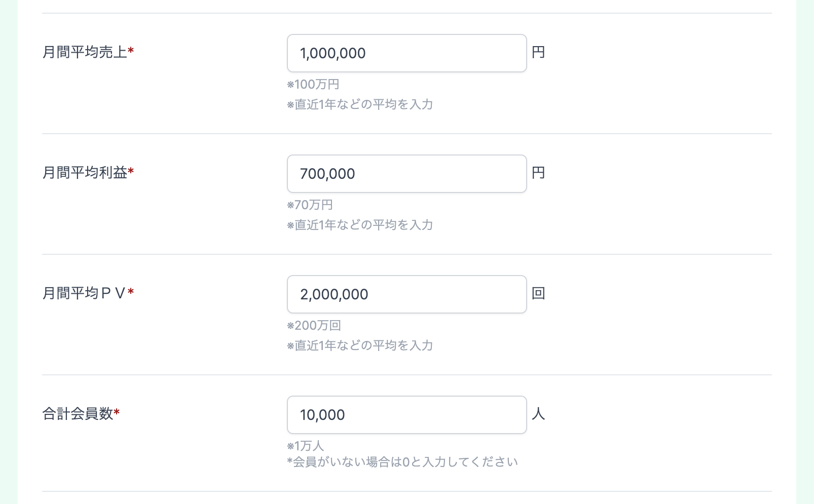Click the 円 unit beside the 1,000,000 field
Screen dimensions: 814x504
tap(538, 52)
